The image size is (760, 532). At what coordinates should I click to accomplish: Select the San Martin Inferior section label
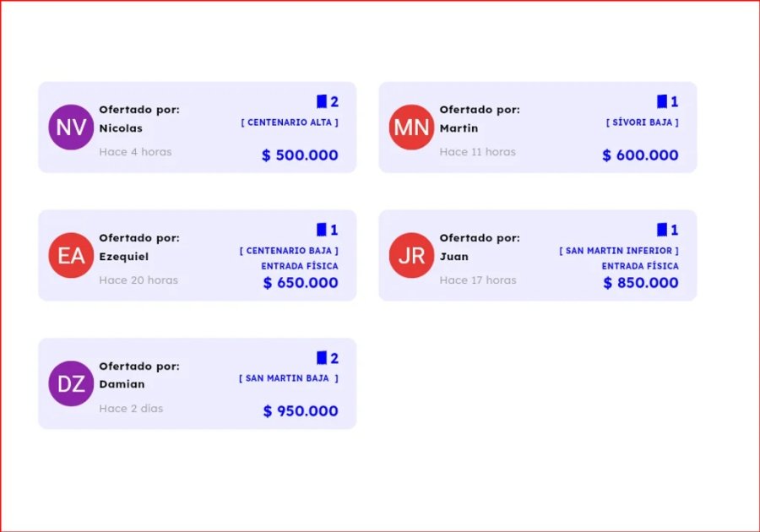click(x=618, y=251)
